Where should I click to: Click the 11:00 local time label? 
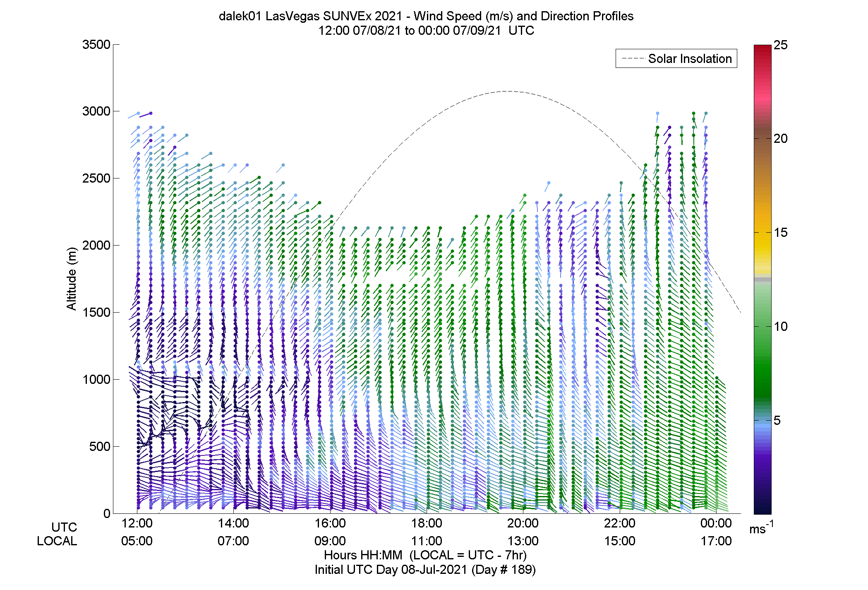tap(427, 541)
